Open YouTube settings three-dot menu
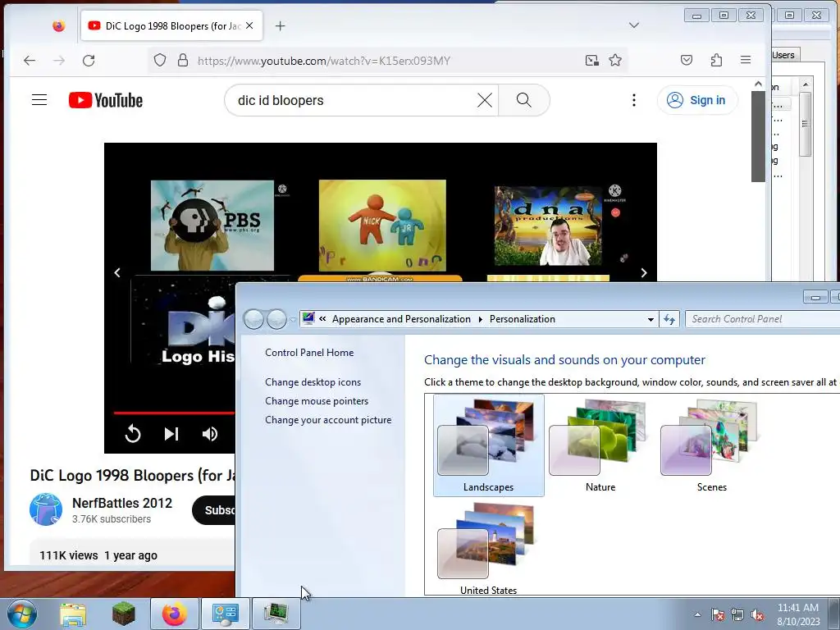Viewport: 840px width, 630px height. (634, 100)
